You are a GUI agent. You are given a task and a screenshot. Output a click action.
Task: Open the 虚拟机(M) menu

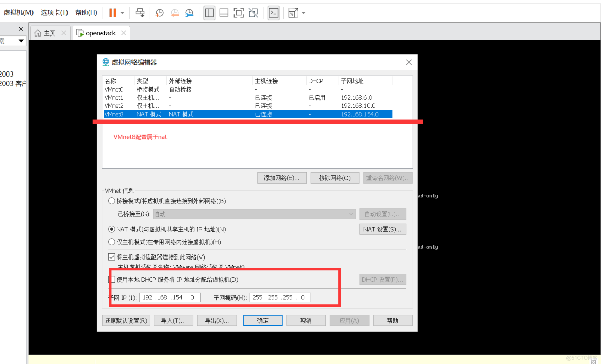[x=18, y=13]
